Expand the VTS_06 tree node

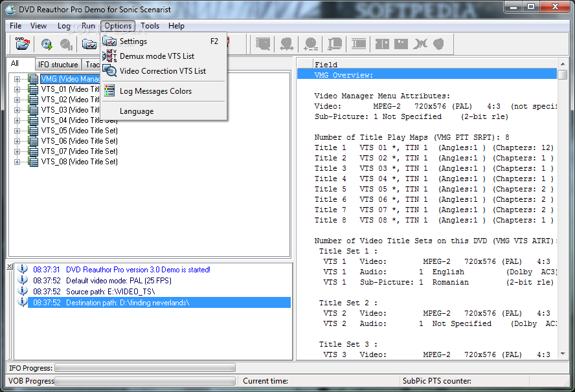(17, 141)
